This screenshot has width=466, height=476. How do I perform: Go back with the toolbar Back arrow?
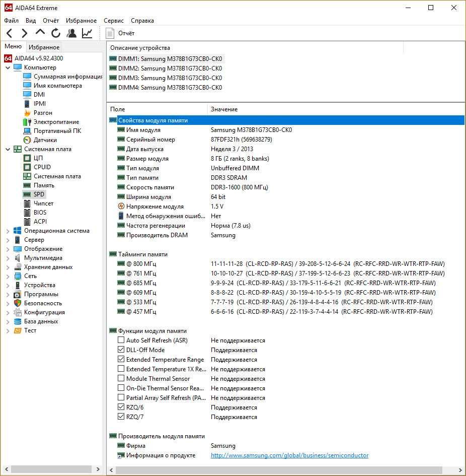(10, 33)
